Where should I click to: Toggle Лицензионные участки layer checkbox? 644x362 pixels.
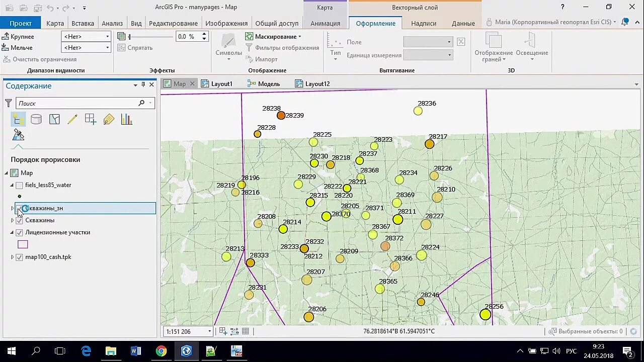pyautogui.click(x=20, y=232)
